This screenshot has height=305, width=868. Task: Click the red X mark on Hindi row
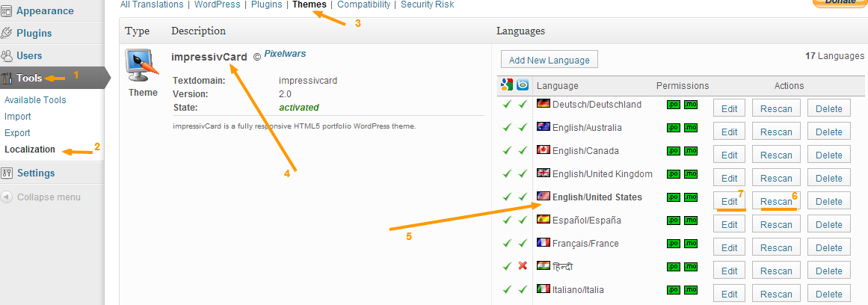pos(523,266)
